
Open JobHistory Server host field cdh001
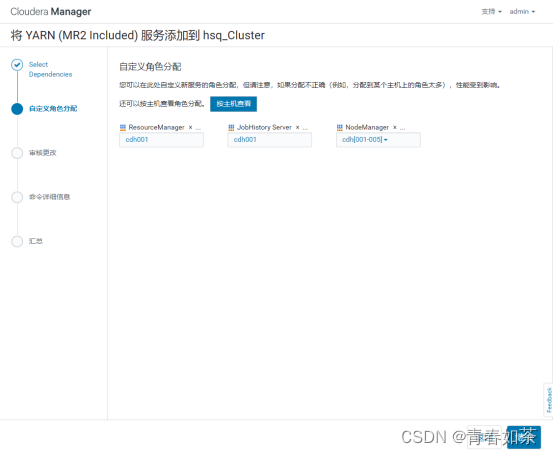pyautogui.click(x=269, y=140)
